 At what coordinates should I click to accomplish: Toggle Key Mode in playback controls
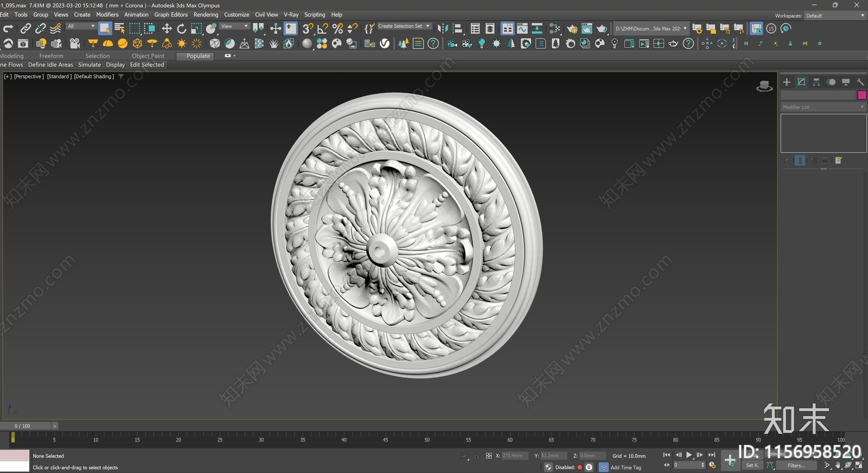coord(667,465)
